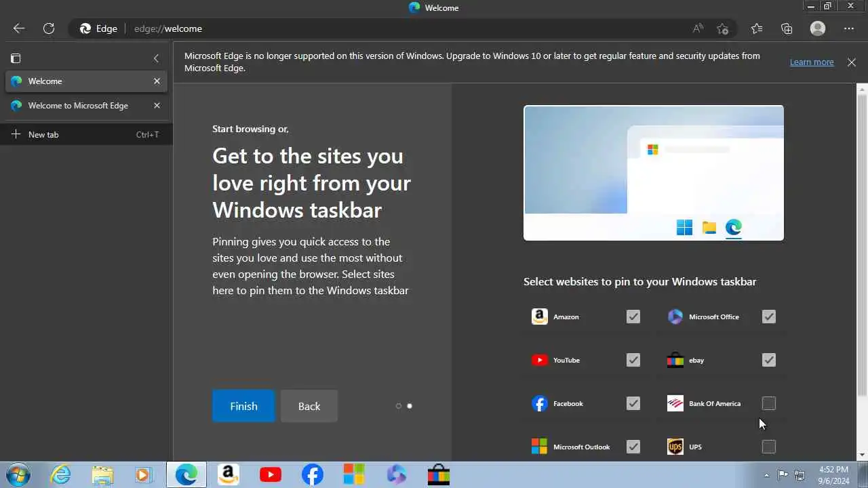Click the Finish button
Screen dimensions: 868x488
(243, 406)
